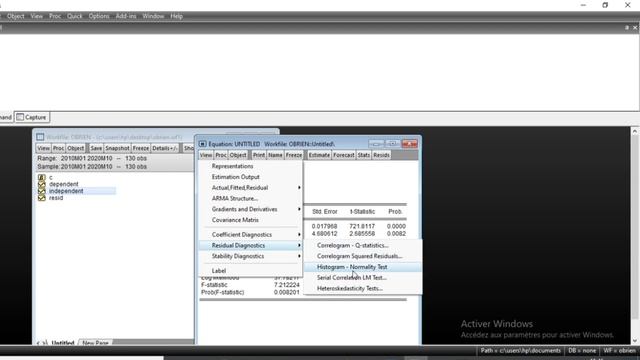This screenshot has width=640, height=360.
Task: Click Stats button in Equation toolbar
Action: [x=363, y=155]
